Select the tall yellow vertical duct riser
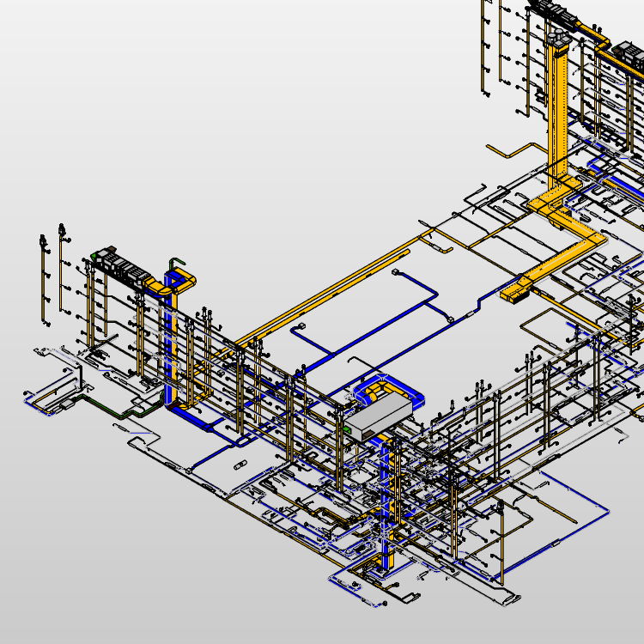The height and width of the screenshot is (644, 644). coord(557,113)
